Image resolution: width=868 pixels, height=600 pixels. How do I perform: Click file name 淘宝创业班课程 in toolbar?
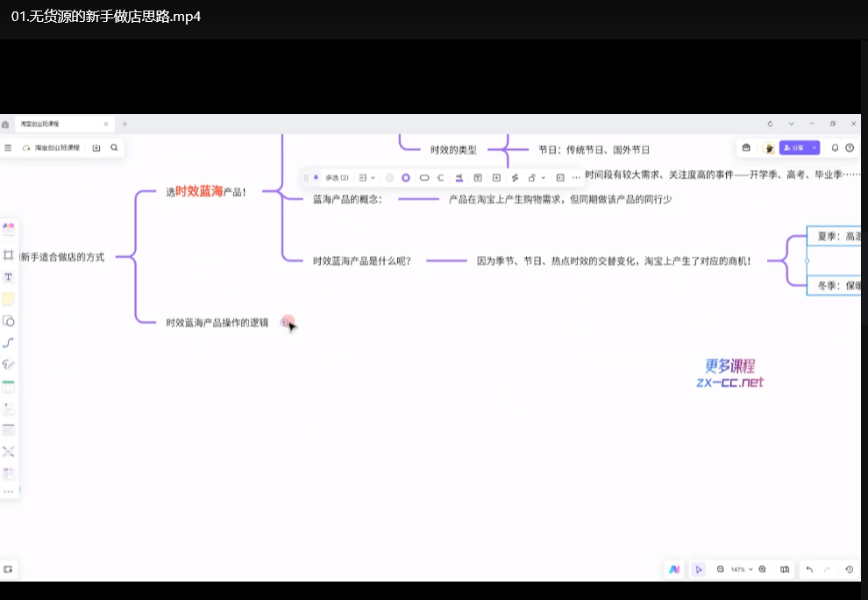pyautogui.click(x=57, y=148)
